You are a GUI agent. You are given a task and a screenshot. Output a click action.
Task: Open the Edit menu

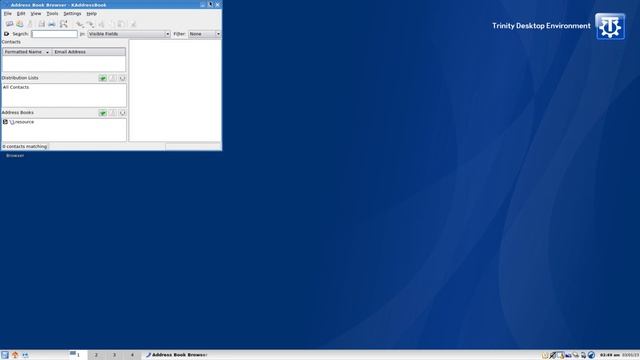(21, 13)
